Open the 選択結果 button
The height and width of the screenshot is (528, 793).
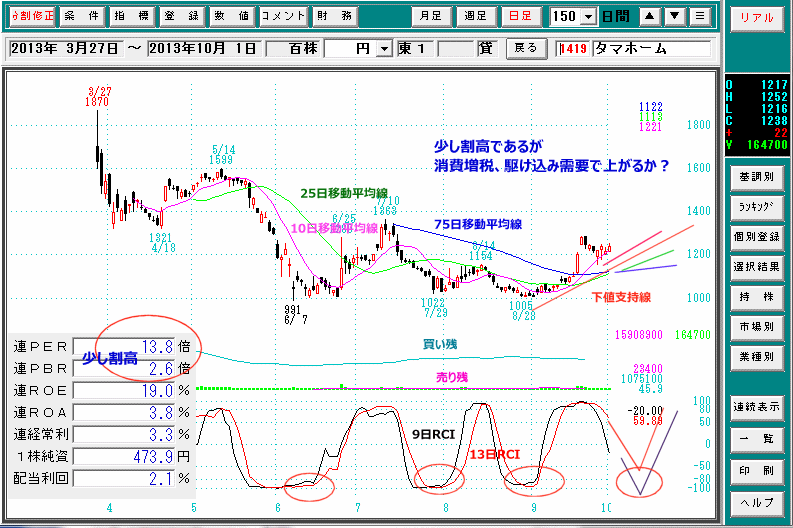757,267
